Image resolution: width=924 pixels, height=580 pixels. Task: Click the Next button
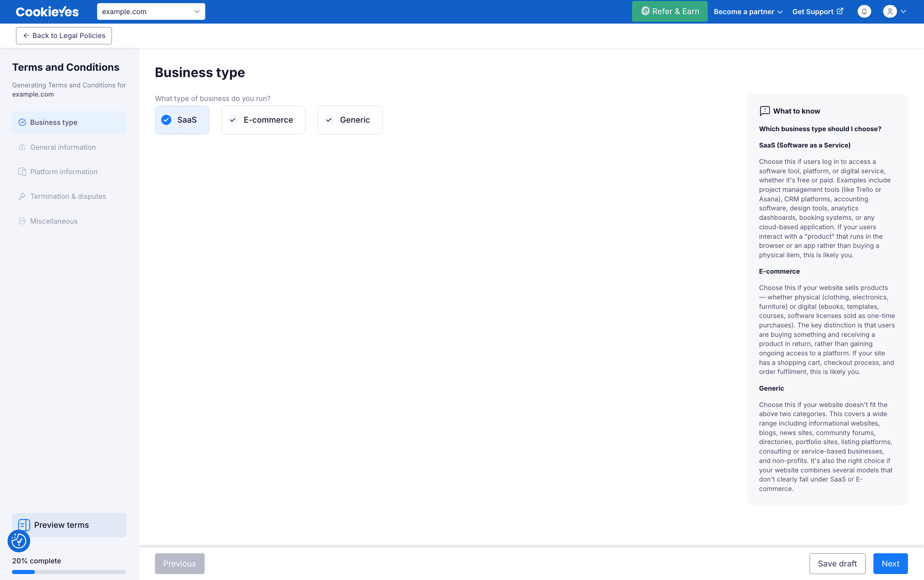[890, 564]
